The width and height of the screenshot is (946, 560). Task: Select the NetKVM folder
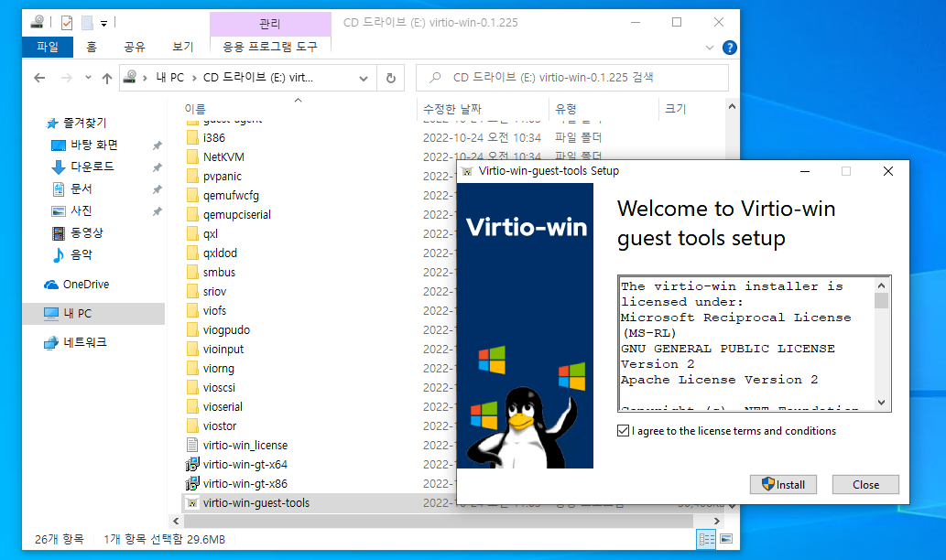click(223, 156)
